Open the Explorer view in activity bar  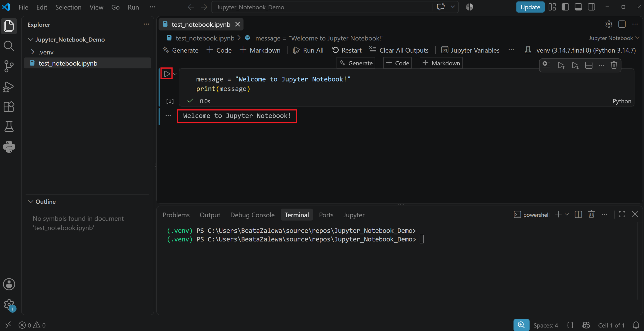pos(9,26)
